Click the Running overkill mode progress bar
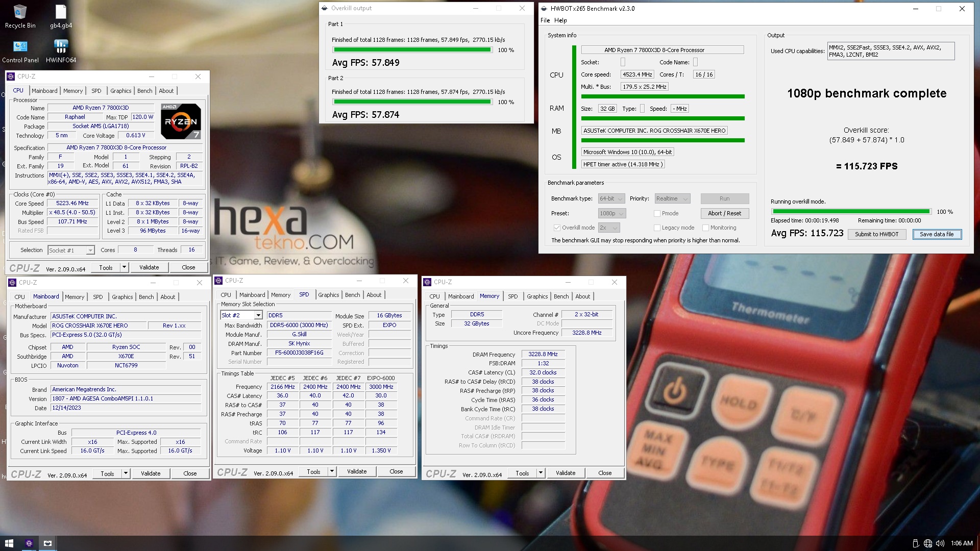The image size is (980, 551). [x=851, y=212]
